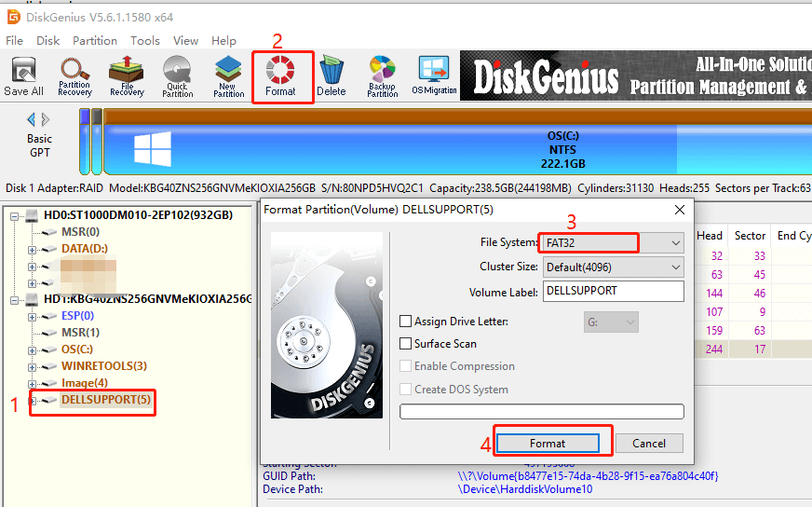Open the Backup Partition tool
The width and height of the screenshot is (812, 507).
[382, 76]
